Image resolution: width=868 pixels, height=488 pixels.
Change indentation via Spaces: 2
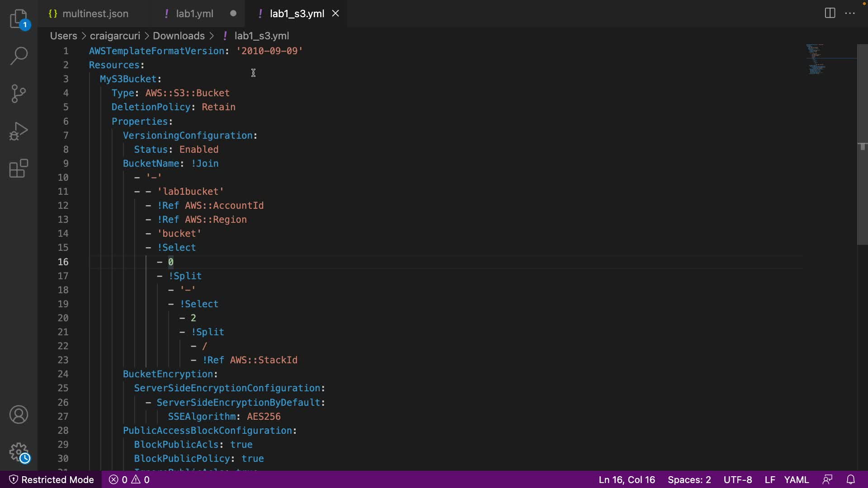point(689,479)
